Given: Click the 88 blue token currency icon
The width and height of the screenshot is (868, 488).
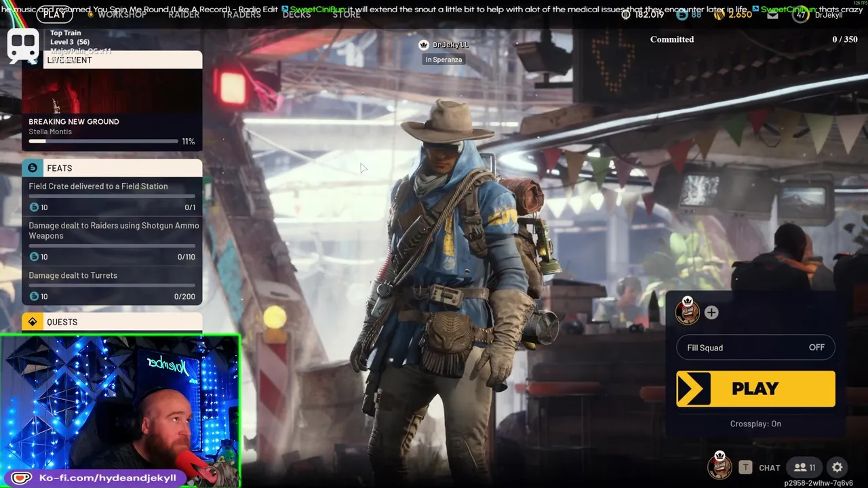Looking at the screenshot, I should [681, 14].
